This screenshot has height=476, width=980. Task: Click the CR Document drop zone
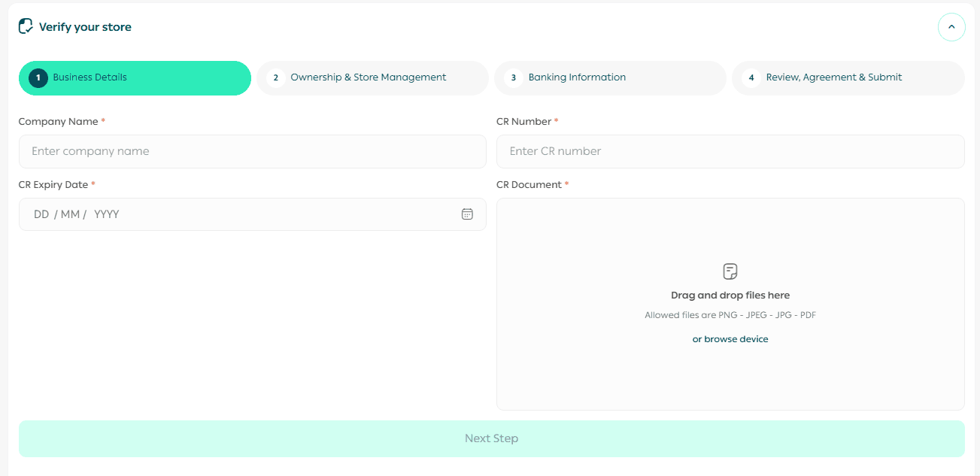pos(730,304)
